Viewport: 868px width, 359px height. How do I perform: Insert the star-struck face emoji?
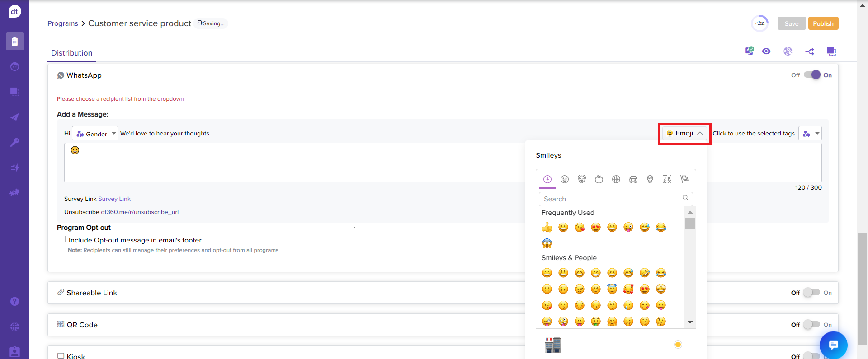661,289
